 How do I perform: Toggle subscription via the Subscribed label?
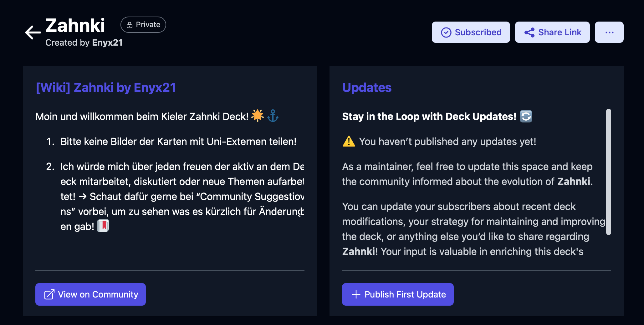[x=478, y=32]
